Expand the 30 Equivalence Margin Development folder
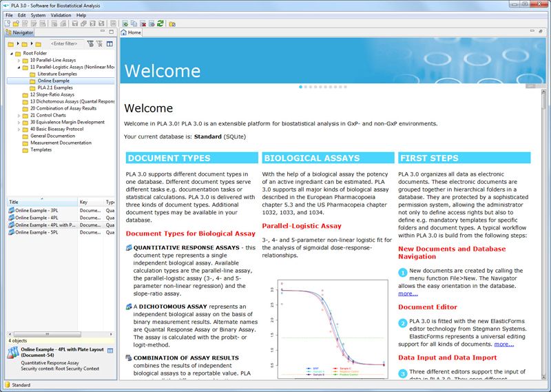The width and height of the screenshot is (551, 392). [x=19, y=123]
